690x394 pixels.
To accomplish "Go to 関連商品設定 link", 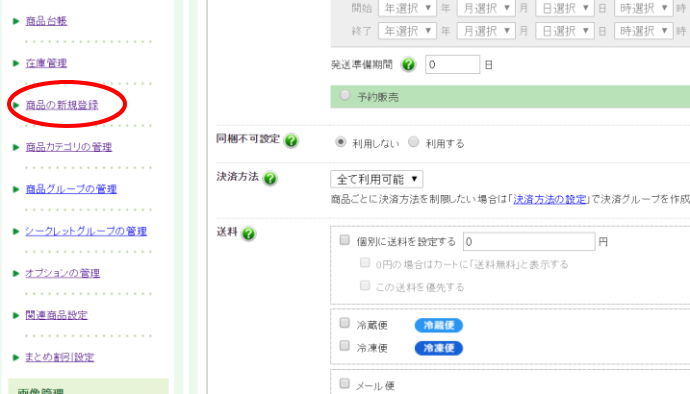I will coord(56,315).
